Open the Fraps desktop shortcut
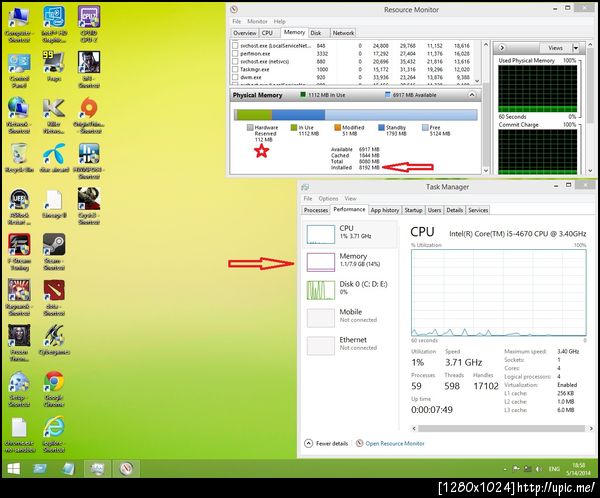The image size is (600, 498). point(54,67)
